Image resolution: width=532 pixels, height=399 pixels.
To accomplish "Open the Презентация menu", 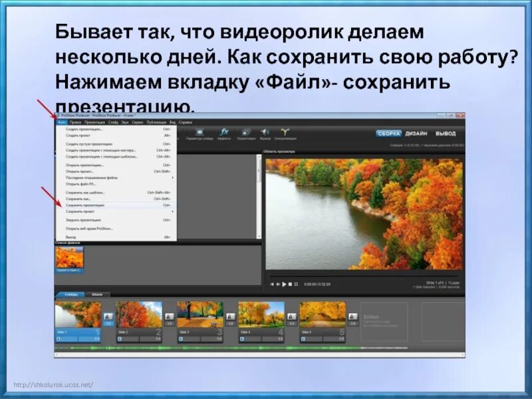I will click(x=94, y=122).
